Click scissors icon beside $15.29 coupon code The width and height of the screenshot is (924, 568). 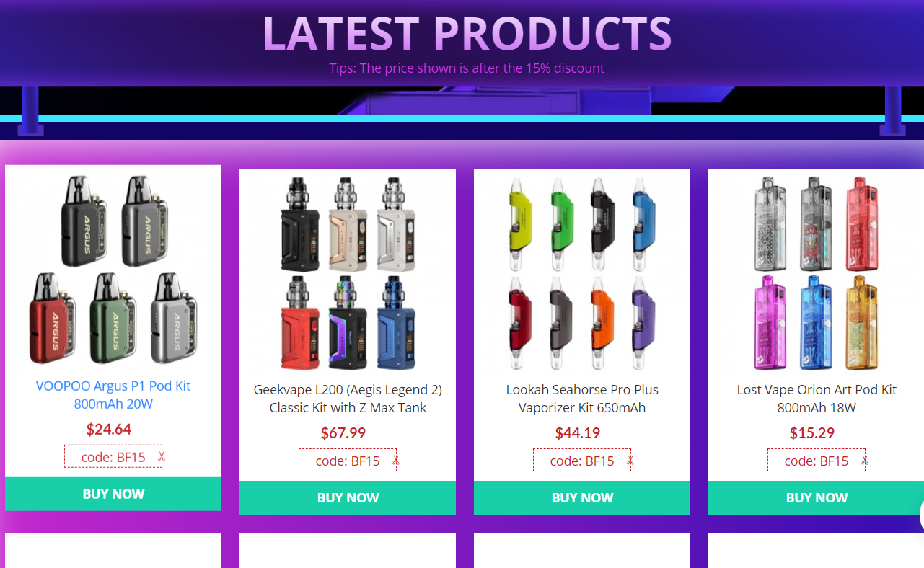tap(865, 460)
